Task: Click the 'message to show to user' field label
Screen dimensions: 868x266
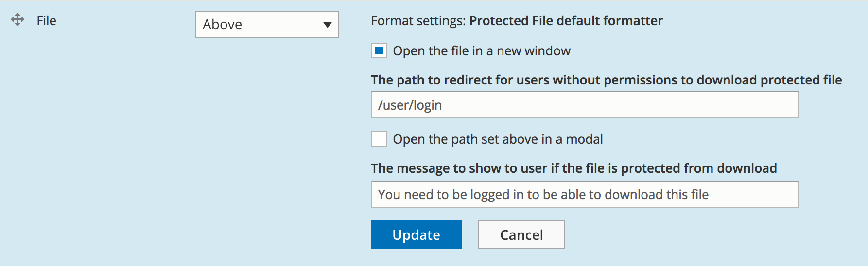Action: [x=574, y=168]
